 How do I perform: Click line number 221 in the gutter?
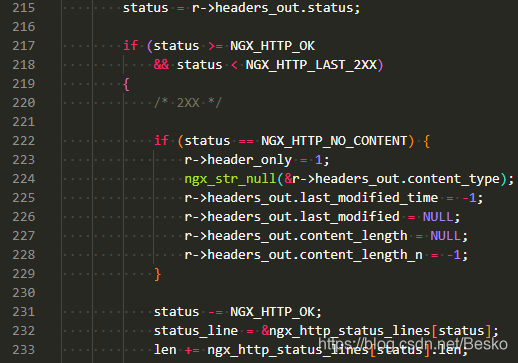click(x=23, y=122)
